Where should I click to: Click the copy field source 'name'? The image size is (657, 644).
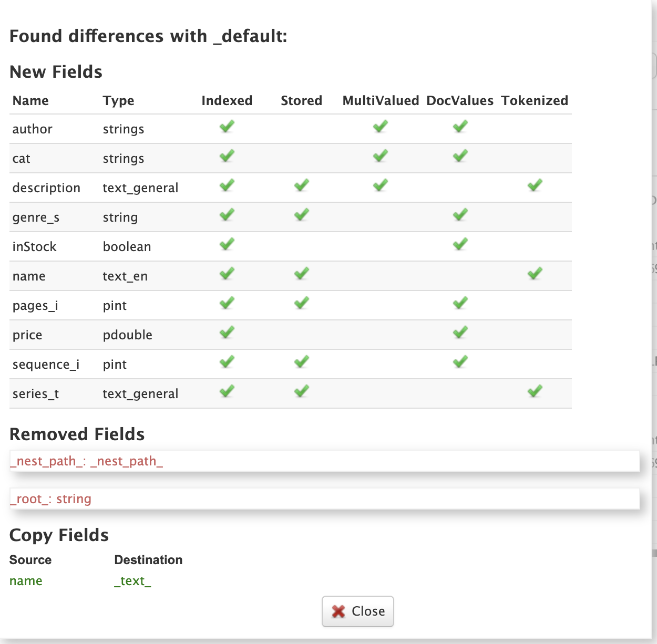[x=26, y=581]
